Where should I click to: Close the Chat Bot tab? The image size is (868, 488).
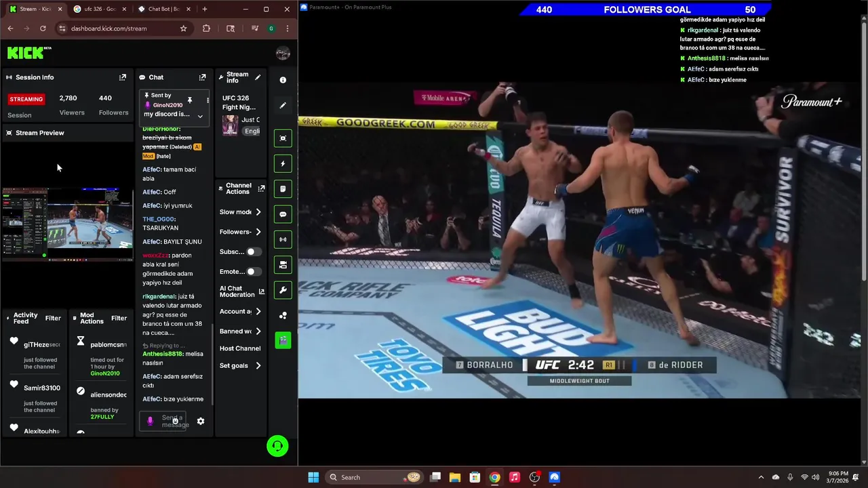click(188, 9)
